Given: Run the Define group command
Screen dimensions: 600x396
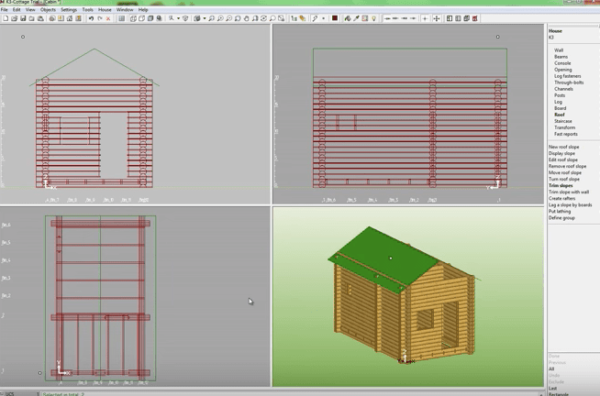Looking at the screenshot, I should tap(562, 218).
